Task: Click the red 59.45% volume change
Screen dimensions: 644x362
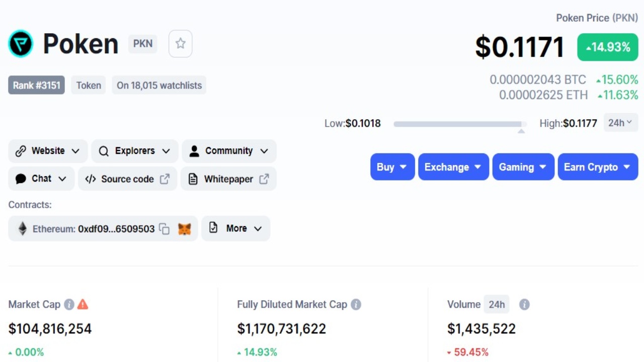Action: tap(468, 352)
